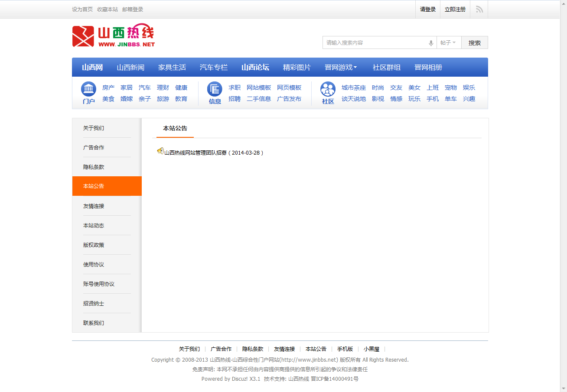Click the 立即注册 register button
The height and width of the screenshot is (392, 567).
[x=455, y=9]
